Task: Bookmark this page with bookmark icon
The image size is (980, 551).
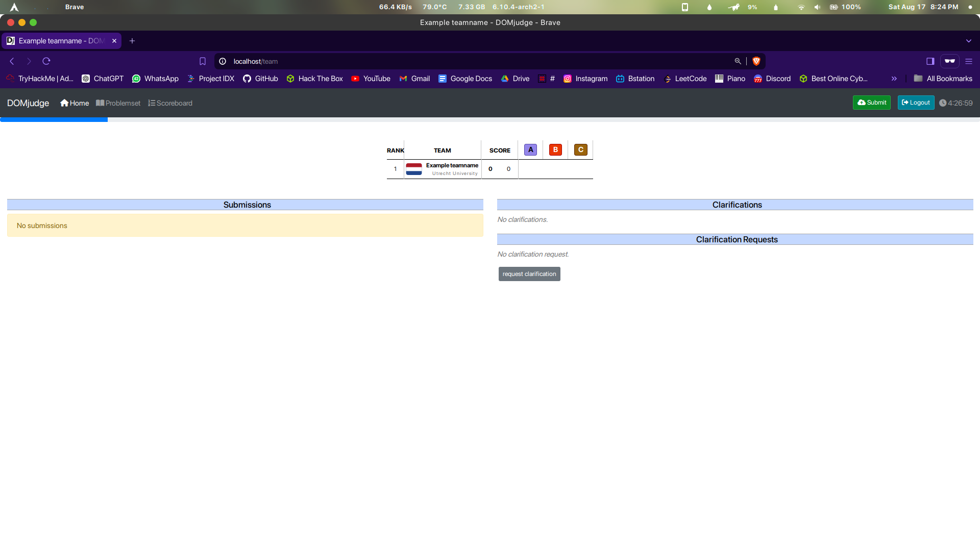Action: (x=203, y=61)
